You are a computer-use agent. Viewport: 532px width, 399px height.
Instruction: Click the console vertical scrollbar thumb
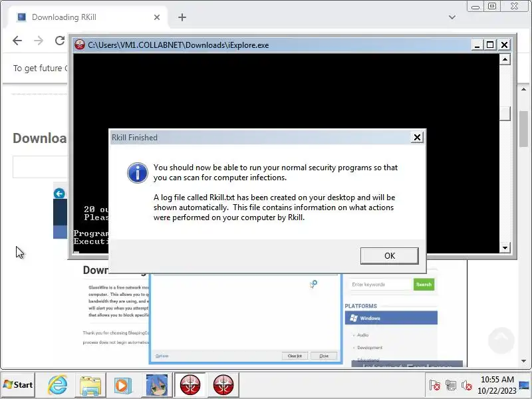pos(505,114)
